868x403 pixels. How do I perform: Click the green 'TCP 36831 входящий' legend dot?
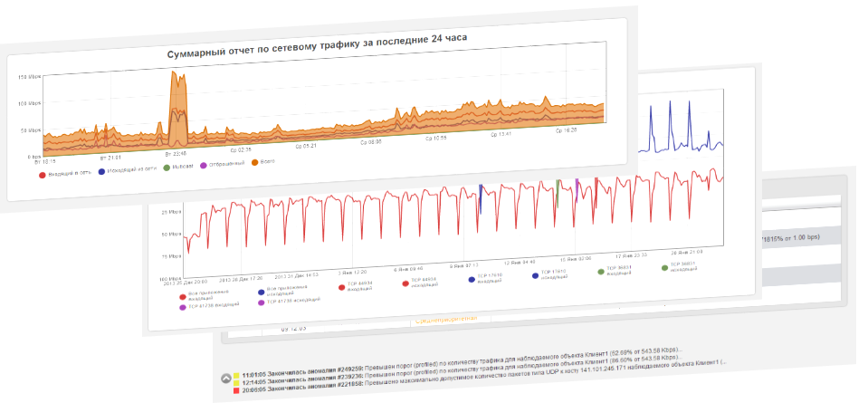point(601,272)
